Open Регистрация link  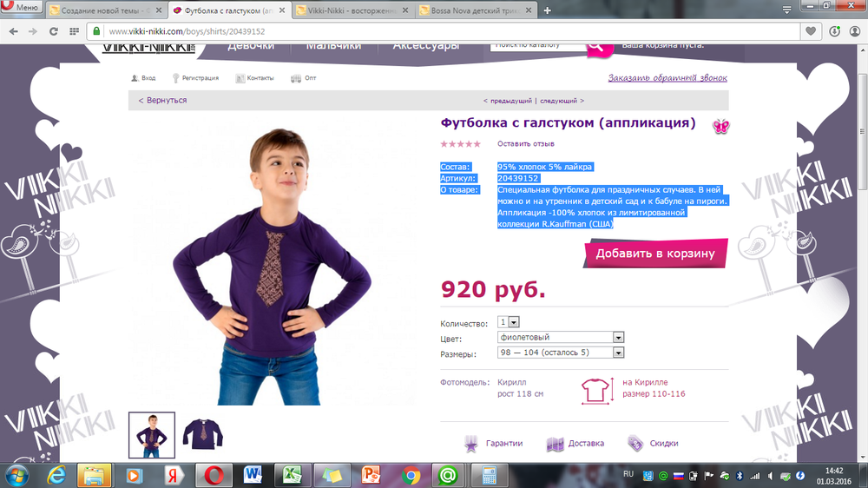tap(195, 78)
